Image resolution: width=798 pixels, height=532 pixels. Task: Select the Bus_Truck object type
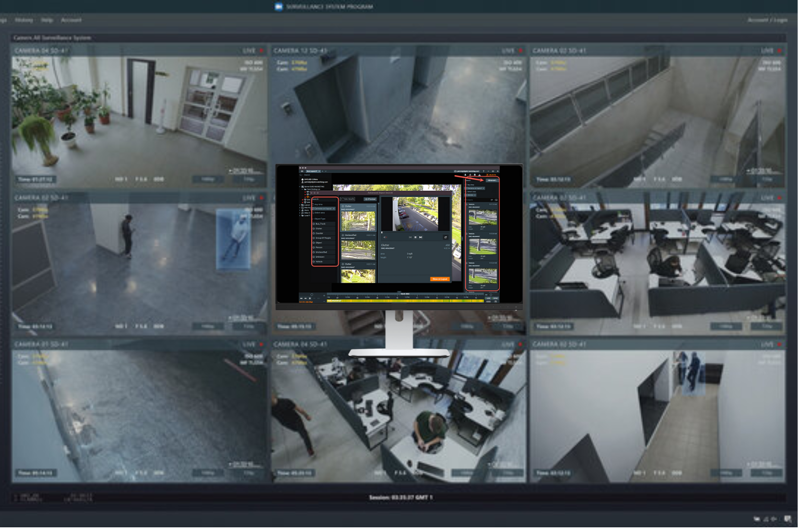pos(321,224)
